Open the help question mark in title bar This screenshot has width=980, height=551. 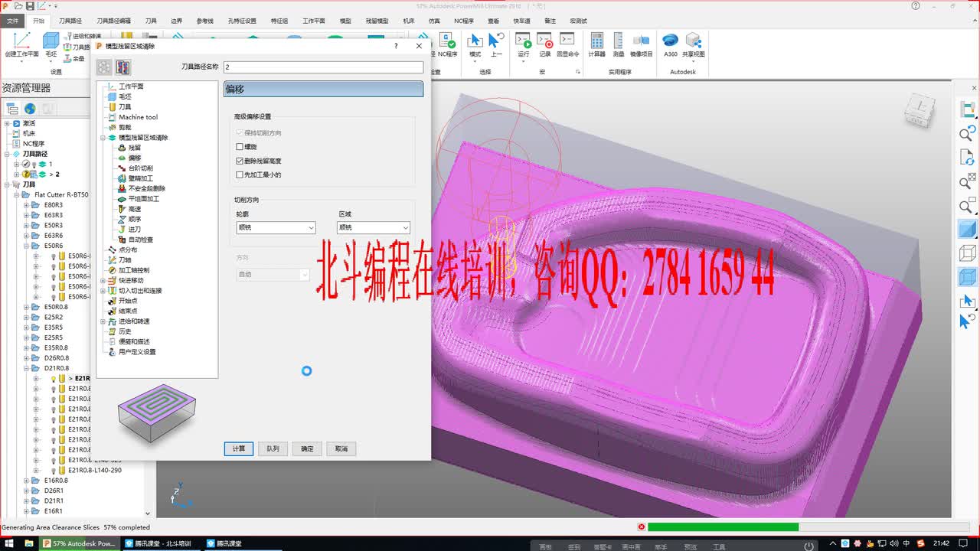pyautogui.click(x=916, y=5)
